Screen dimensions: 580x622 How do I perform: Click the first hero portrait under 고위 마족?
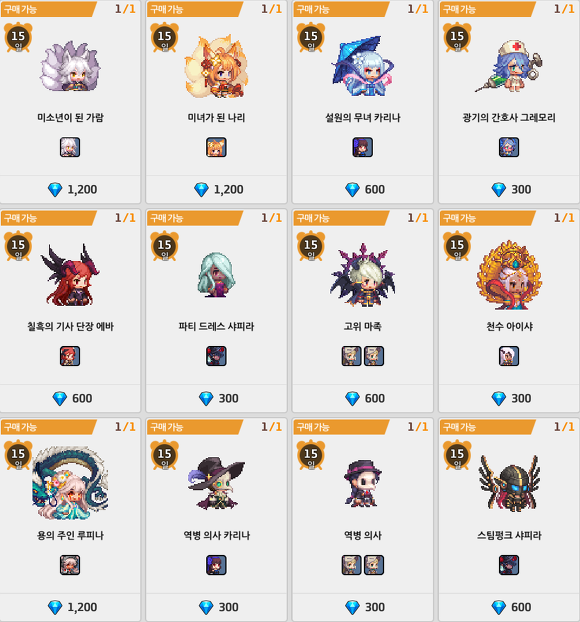coord(351,356)
